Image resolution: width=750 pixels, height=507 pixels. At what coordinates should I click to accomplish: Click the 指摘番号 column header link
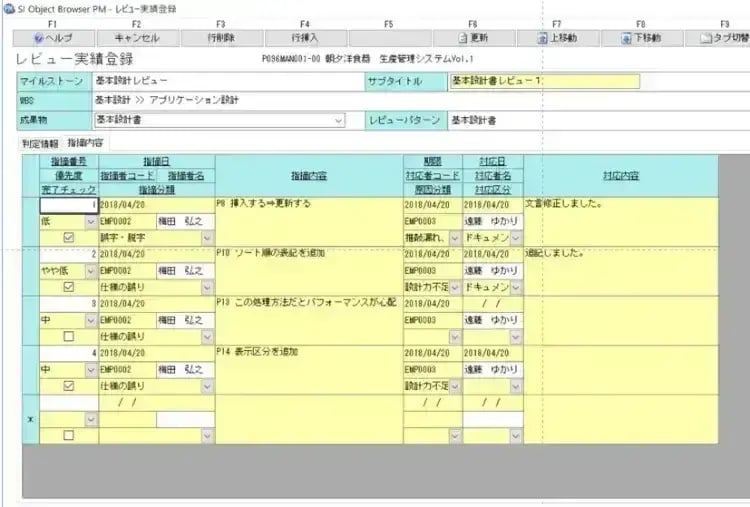[68, 161]
